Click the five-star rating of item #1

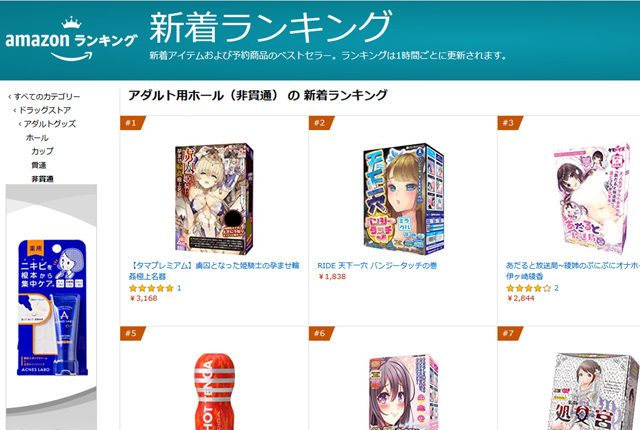click(151, 288)
